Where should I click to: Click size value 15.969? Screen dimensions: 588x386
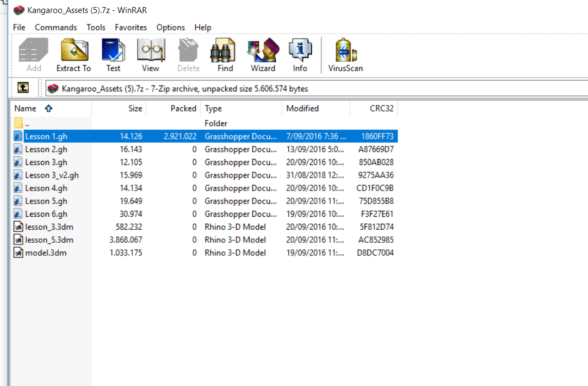point(131,175)
